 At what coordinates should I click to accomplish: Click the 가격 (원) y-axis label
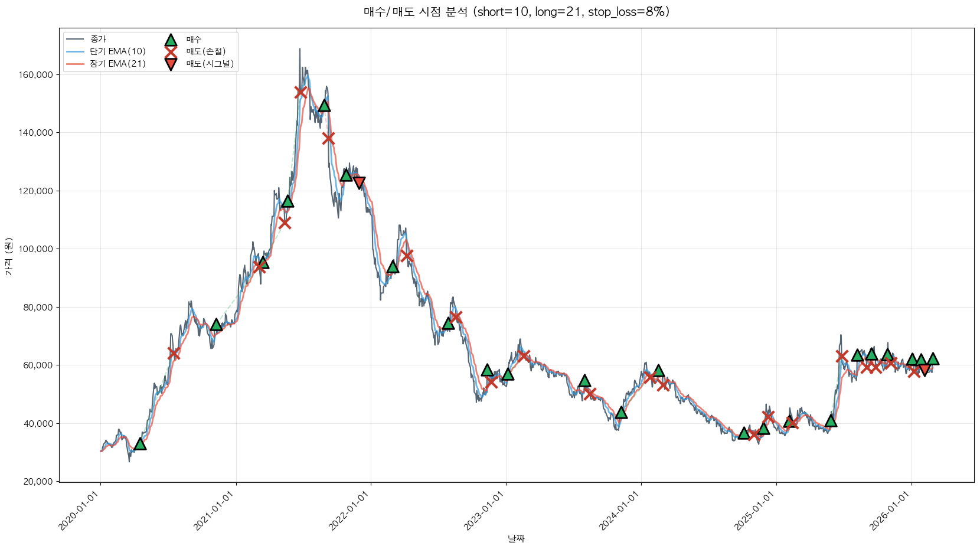8,256
